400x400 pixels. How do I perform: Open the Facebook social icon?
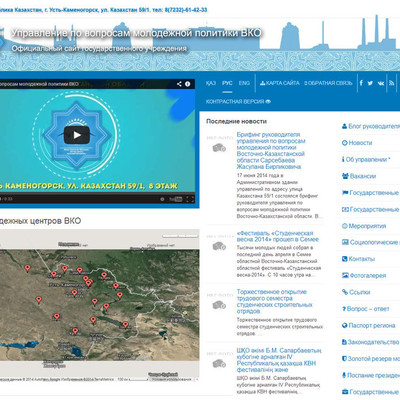click(361, 83)
